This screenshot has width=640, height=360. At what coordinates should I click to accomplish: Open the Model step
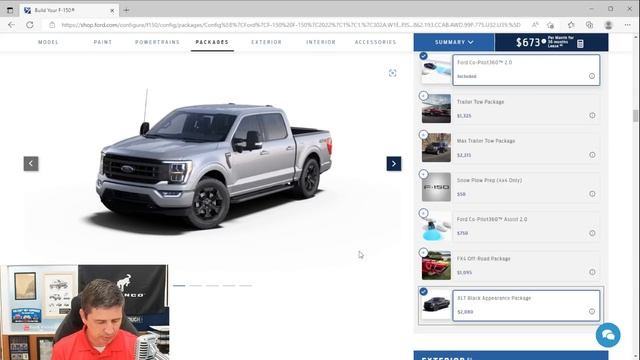[x=48, y=42]
